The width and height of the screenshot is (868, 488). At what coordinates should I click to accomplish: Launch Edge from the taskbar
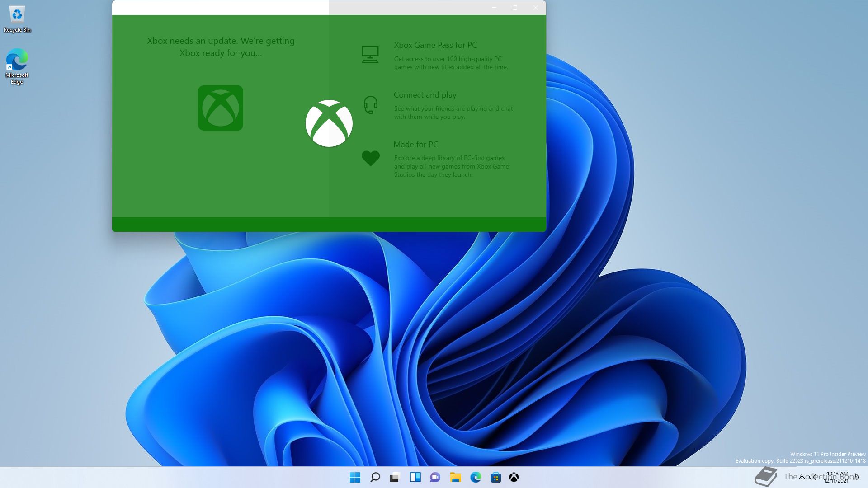tap(476, 477)
